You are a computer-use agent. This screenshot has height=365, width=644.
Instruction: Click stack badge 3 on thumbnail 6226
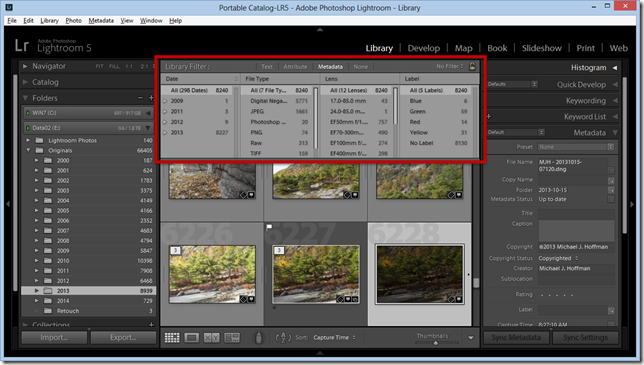coord(175,250)
